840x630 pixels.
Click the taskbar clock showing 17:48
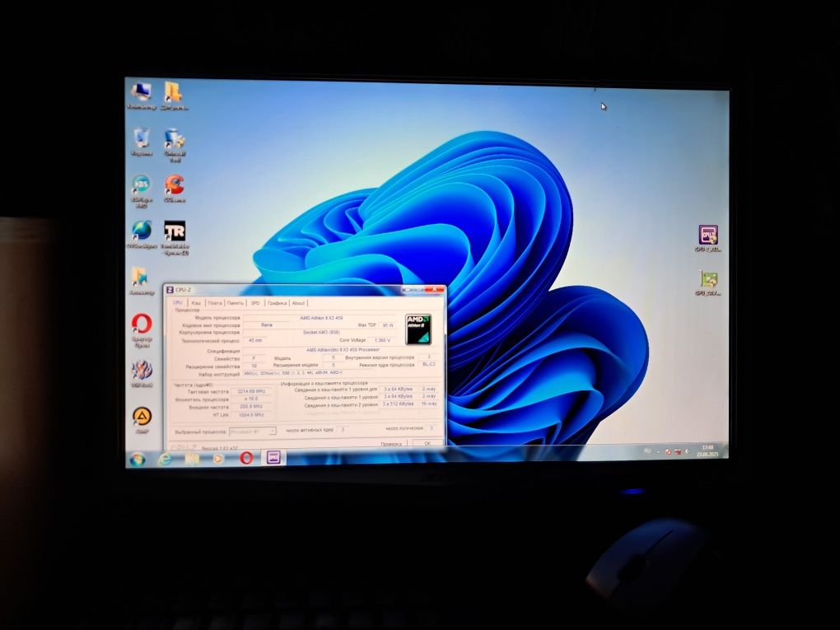[x=707, y=450]
